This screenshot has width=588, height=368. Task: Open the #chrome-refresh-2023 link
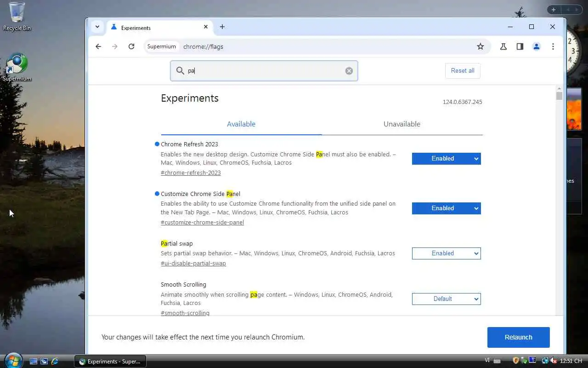click(191, 173)
